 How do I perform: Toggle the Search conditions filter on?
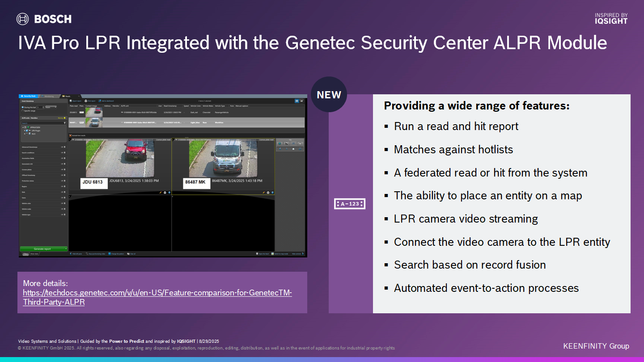63,152
